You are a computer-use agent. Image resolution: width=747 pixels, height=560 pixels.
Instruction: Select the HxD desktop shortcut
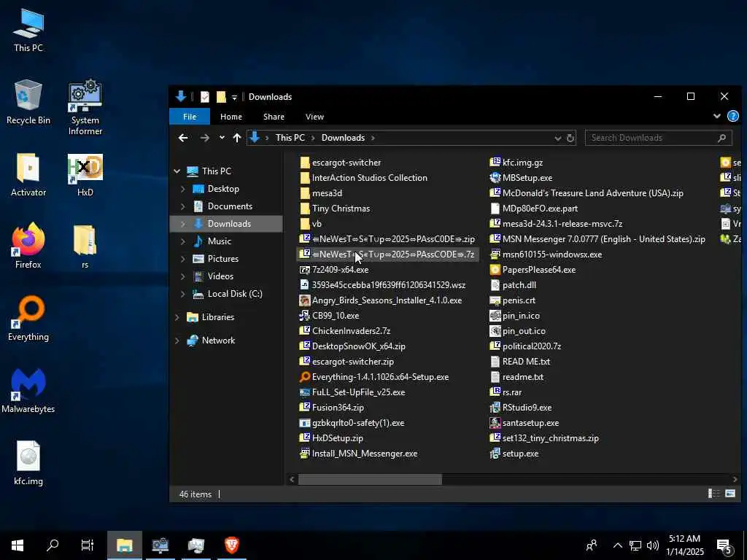coord(85,174)
